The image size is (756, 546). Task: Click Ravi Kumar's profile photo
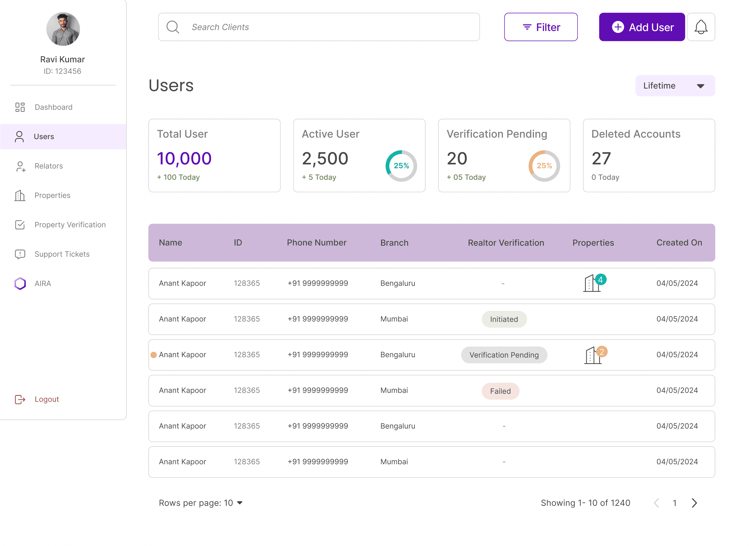click(63, 29)
